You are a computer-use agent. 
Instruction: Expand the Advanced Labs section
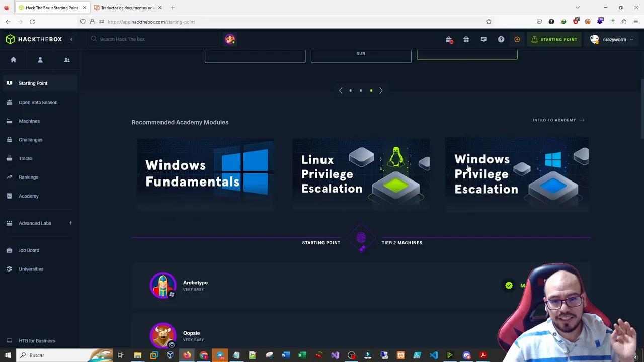70,223
